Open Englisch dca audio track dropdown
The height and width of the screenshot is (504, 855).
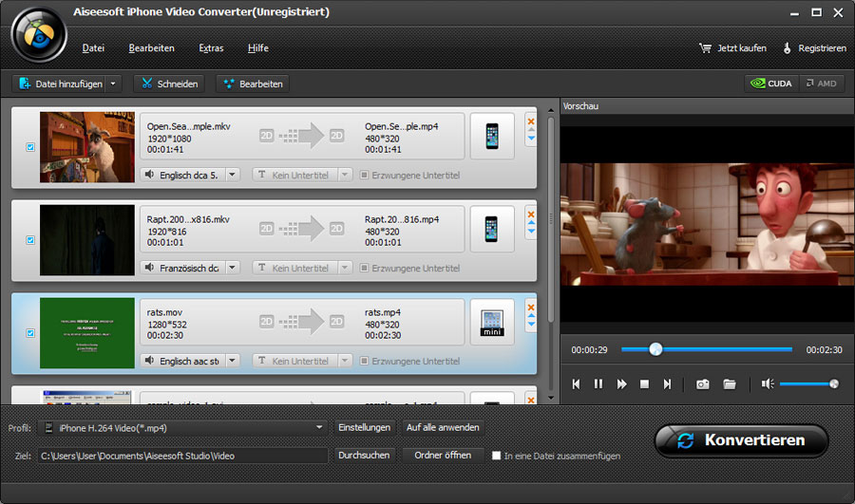[x=233, y=175]
